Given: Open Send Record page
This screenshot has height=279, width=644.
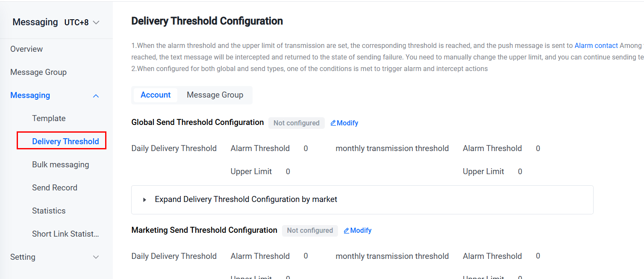Looking at the screenshot, I should pyautogui.click(x=55, y=188).
